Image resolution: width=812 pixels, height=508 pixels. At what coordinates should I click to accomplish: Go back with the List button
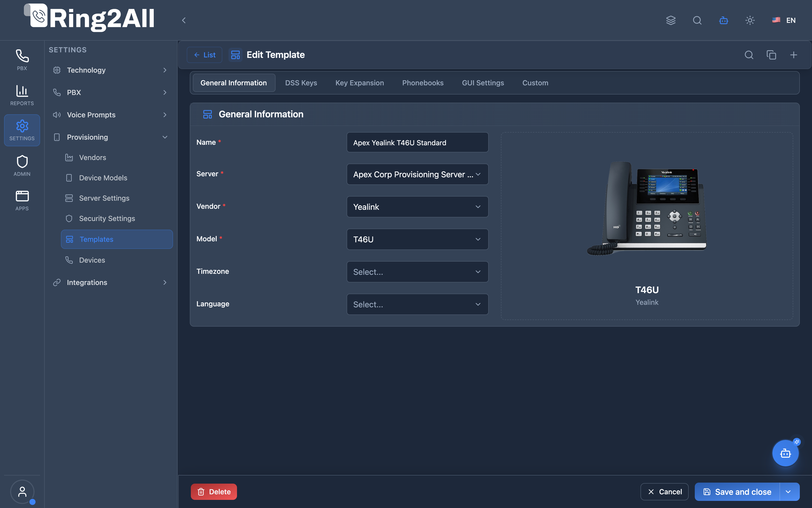point(204,55)
